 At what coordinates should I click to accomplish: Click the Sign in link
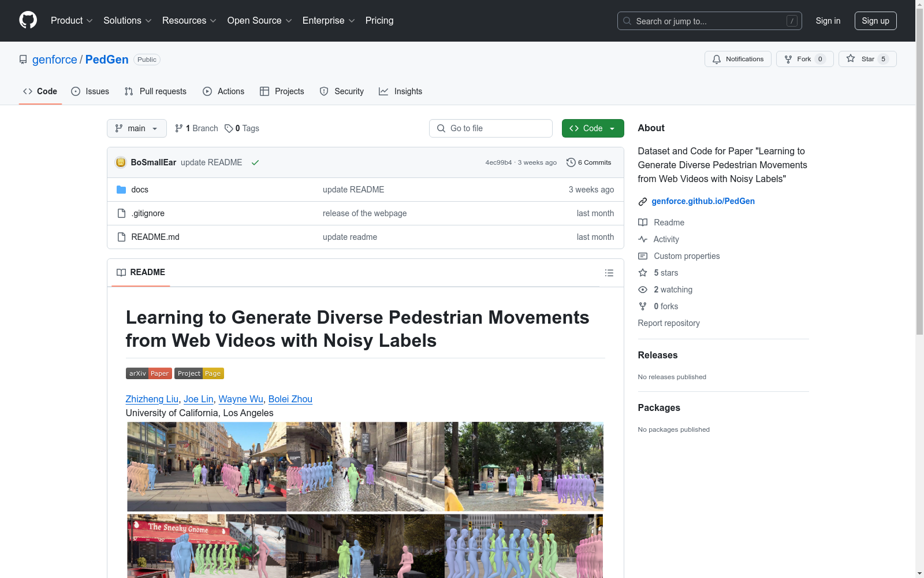(x=828, y=21)
